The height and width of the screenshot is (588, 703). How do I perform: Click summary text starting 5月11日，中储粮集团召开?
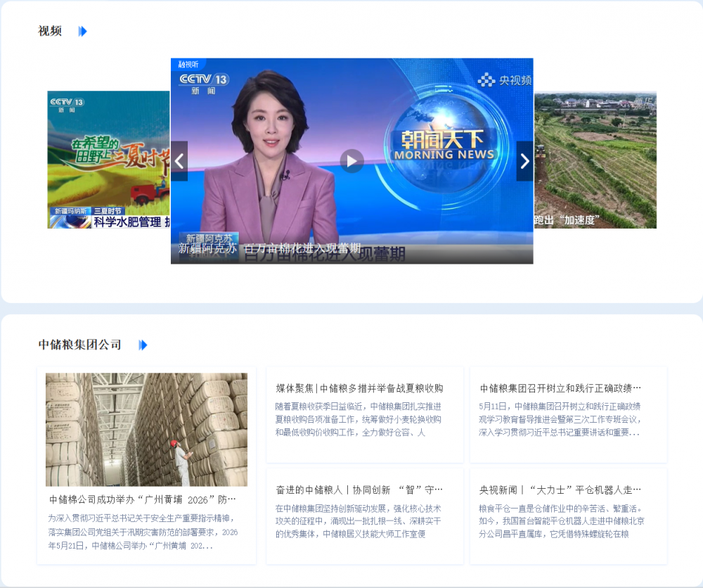tap(560, 419)
